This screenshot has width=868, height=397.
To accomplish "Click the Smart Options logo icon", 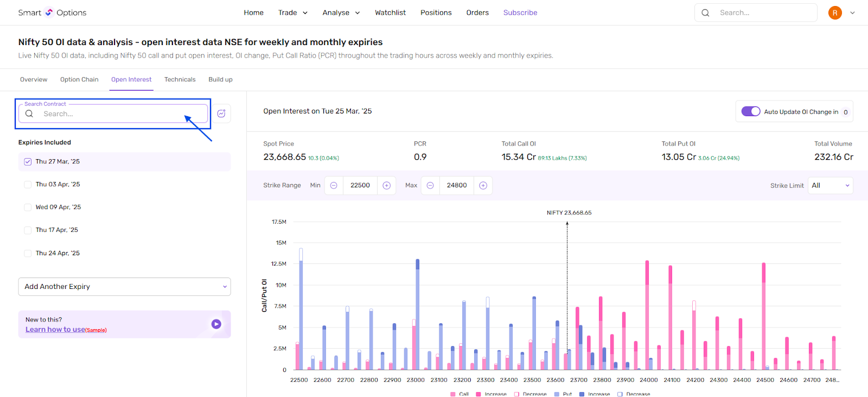I will [x=49, y=12].
